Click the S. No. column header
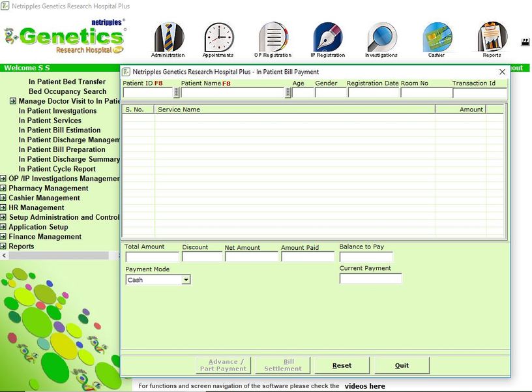Screen dimensions: 532x392 pos(138,110)
